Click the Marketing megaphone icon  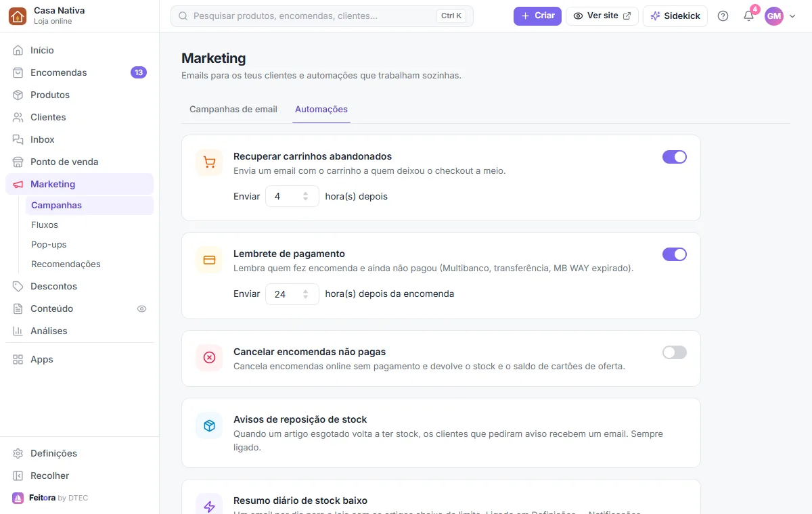(x=18, y=184)
